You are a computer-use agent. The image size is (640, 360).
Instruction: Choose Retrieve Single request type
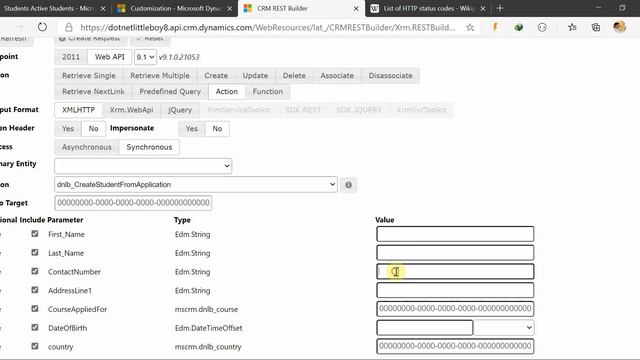(x=89, y=76)
